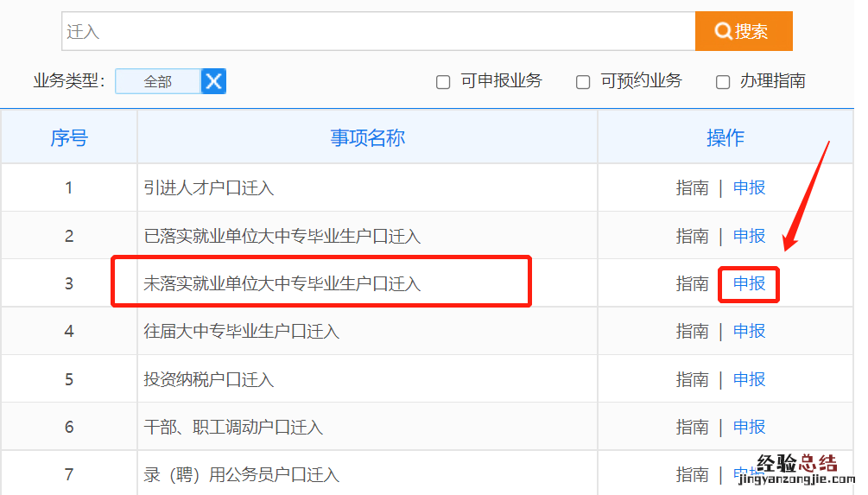868x495 pixels.
Task: Toggle the 可预约业务 checkbox
Action: 583,82
